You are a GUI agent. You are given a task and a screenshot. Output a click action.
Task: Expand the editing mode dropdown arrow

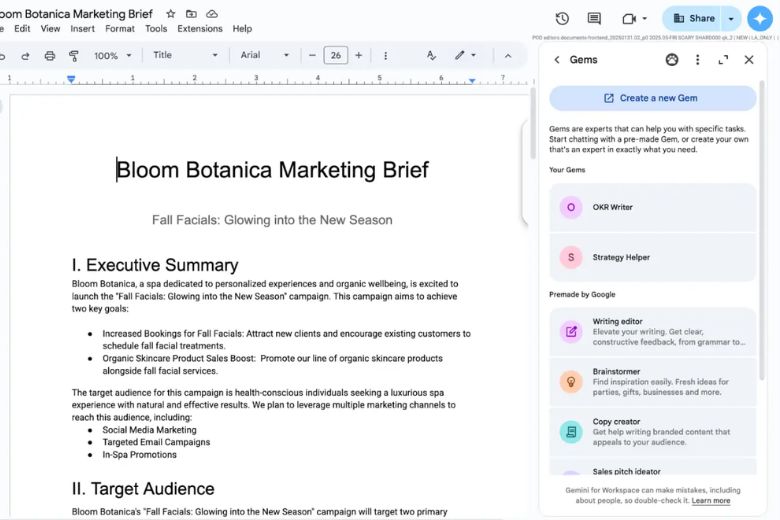473,55
